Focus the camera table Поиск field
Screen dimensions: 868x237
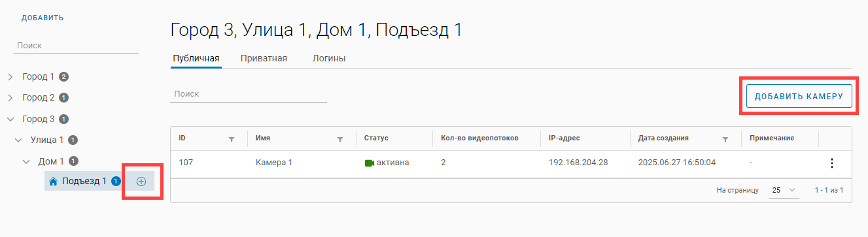pyautogui.click(x=249, y=94)
